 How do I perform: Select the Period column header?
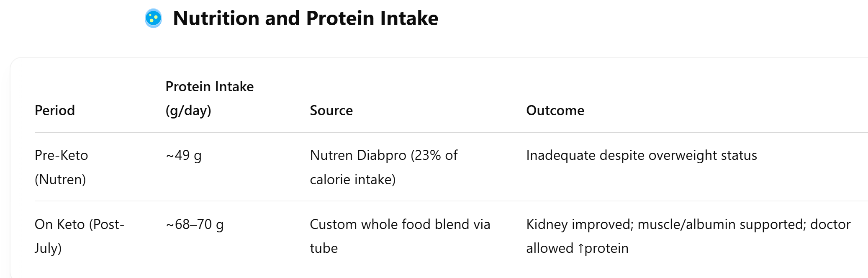click(x=55, y=111)
